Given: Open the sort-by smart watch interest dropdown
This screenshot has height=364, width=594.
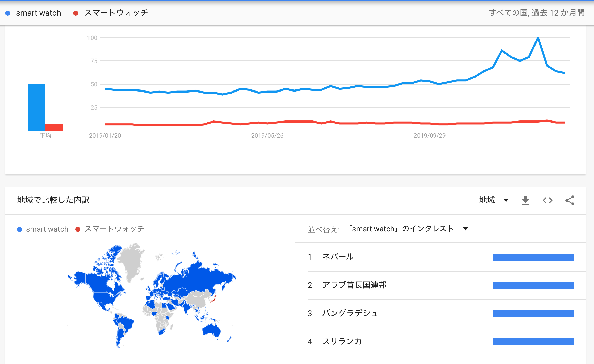Looking at the screenshot, I should point(408,229).
